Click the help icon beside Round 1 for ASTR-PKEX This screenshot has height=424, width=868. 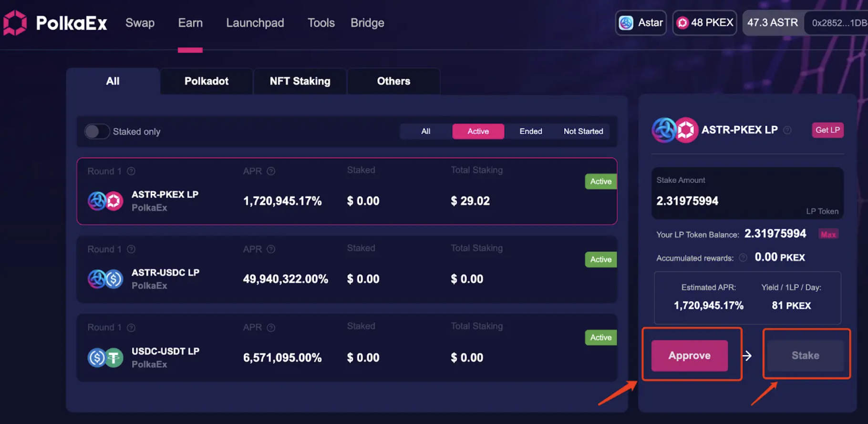coord(131,171)
